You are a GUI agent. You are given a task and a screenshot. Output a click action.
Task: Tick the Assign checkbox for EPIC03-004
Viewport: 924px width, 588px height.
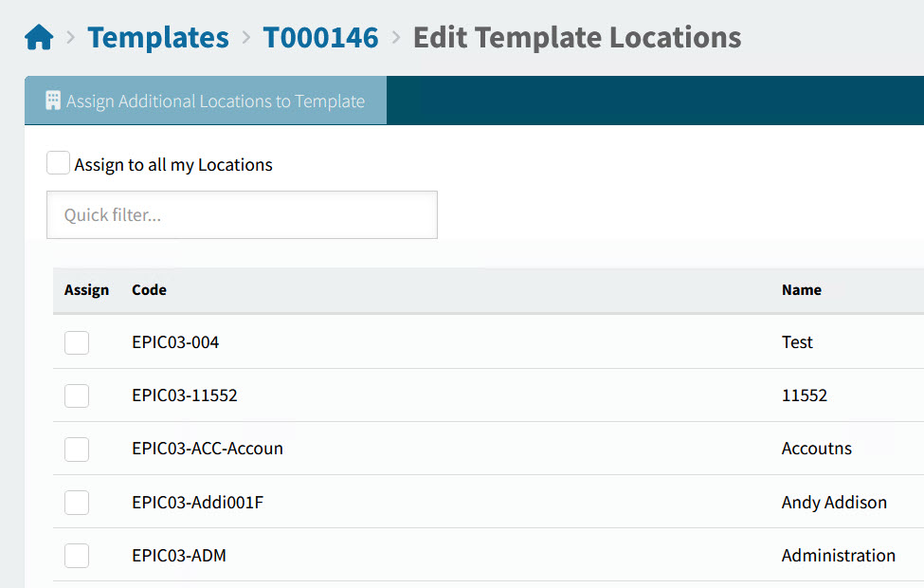click(x=77, y=342)
